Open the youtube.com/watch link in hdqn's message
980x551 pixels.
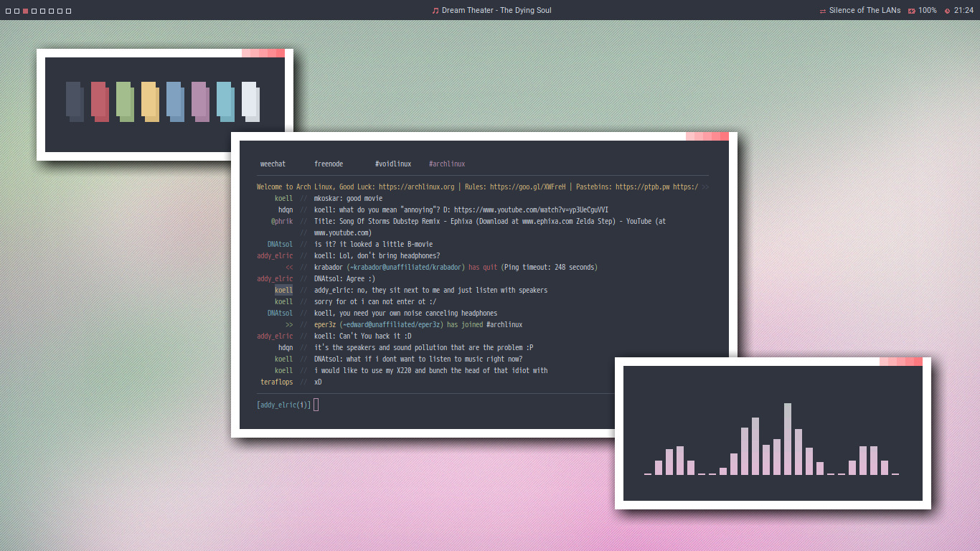pos(531,209)
